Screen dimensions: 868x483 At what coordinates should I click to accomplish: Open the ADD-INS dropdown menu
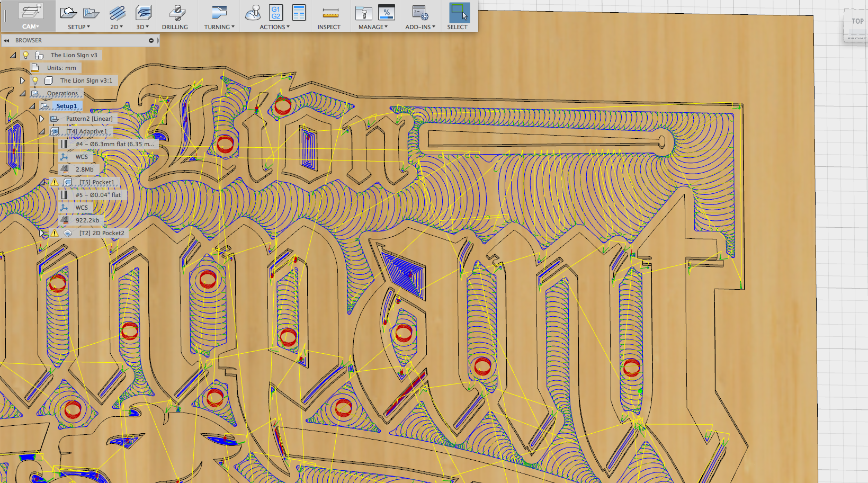tap(420, 27)
